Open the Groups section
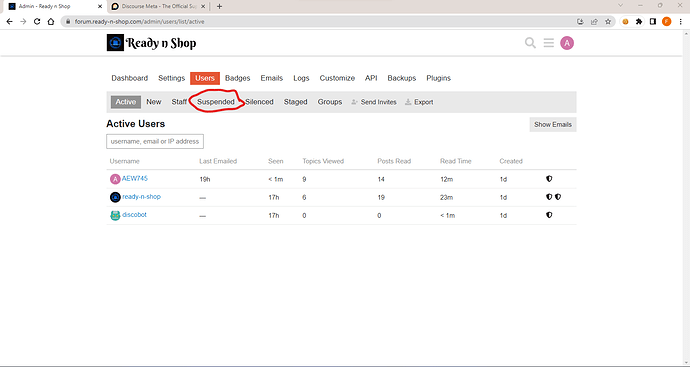The width and height of the screenshot is (690, 367). 330,102
